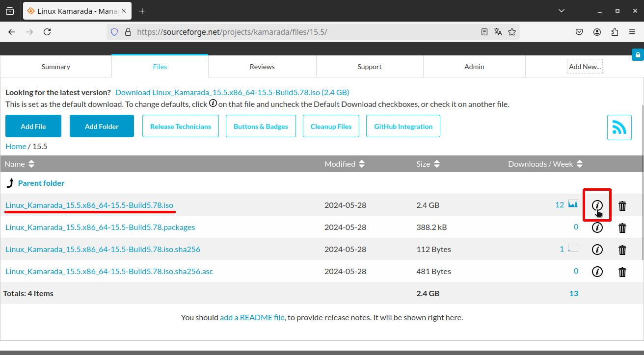
Task: Open the translate page icon
Action: [x=498, y=32]
